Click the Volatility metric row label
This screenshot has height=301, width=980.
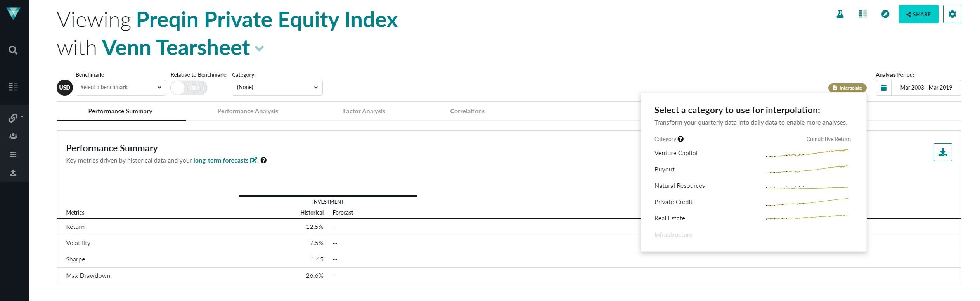coord(78,243)
